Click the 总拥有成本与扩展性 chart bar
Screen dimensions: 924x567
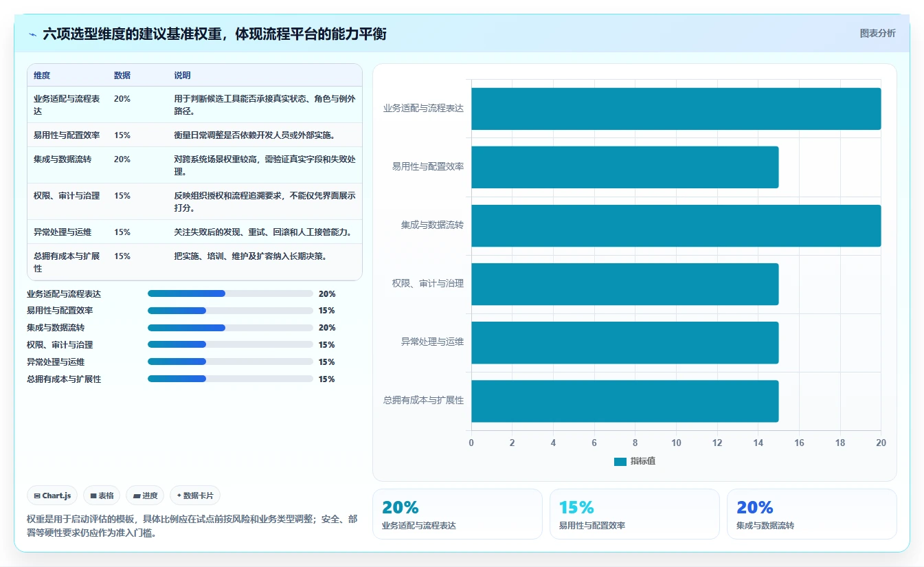click(x=624, y=401)
